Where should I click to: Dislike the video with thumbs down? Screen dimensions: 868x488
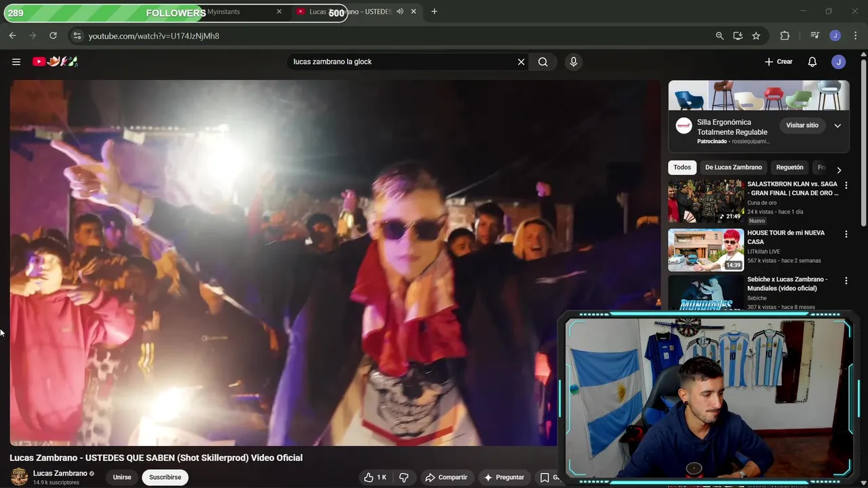[x=404, y=477]
